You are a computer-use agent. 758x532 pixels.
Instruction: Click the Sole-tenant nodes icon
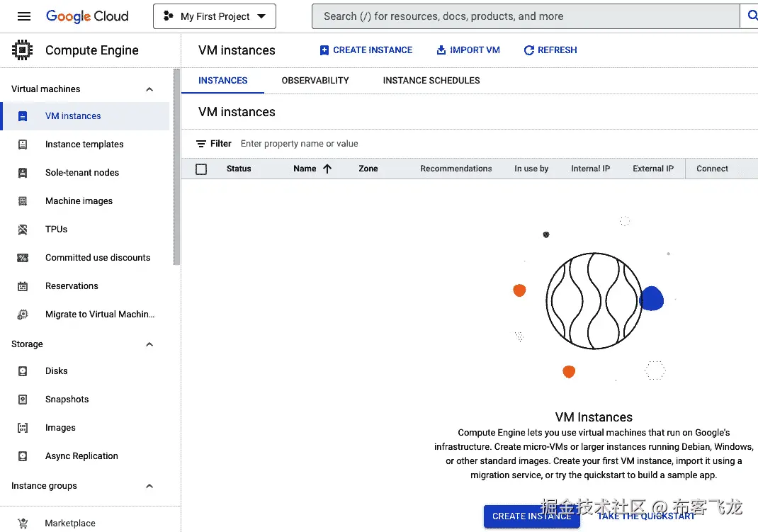23,173
